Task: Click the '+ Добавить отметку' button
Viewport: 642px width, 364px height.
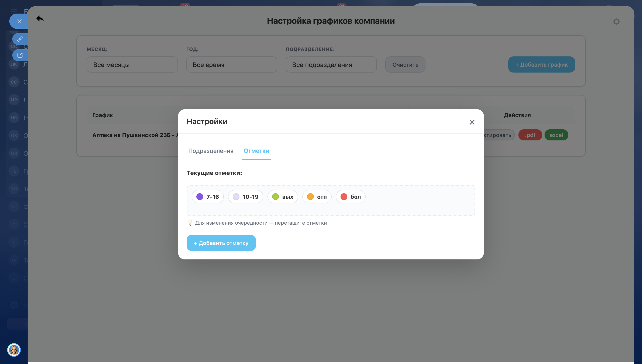Action: point(221,243)
